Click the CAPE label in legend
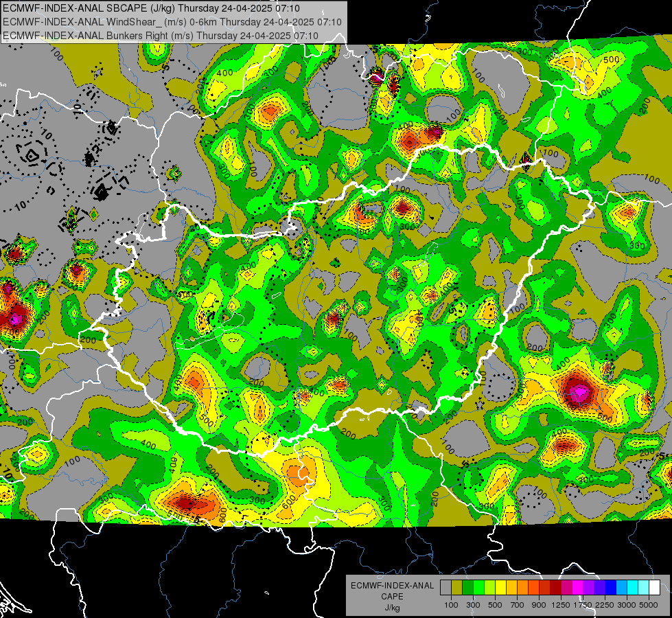672x618 pixels. tap(392, 597)
